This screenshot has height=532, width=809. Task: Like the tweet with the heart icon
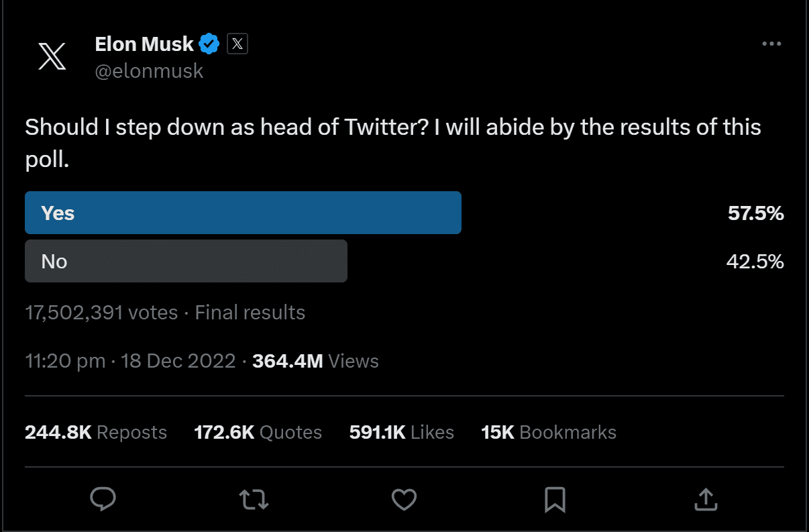(x=404, y=499)
